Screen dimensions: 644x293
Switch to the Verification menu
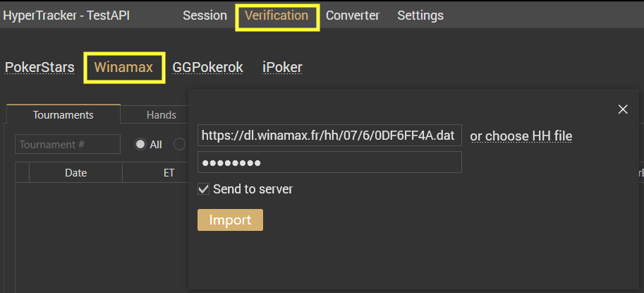click(x=277, y=16)
